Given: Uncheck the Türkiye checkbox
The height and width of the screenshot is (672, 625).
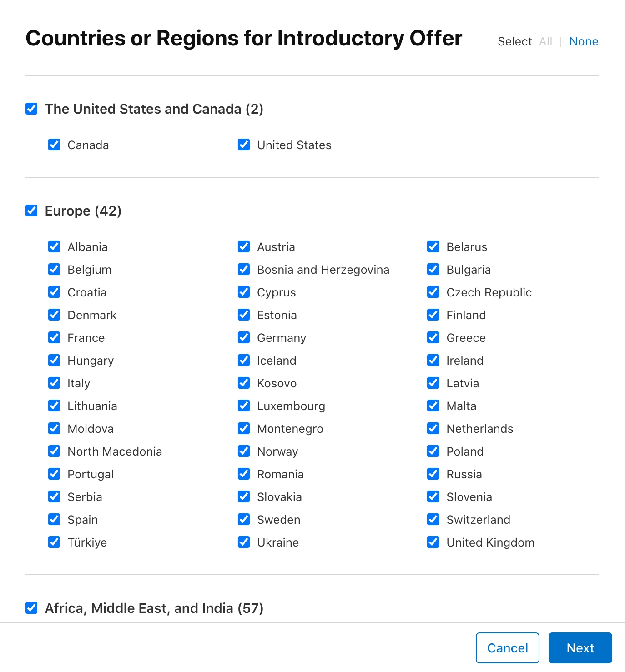Looking at the screenshot, I should point(54,542).
